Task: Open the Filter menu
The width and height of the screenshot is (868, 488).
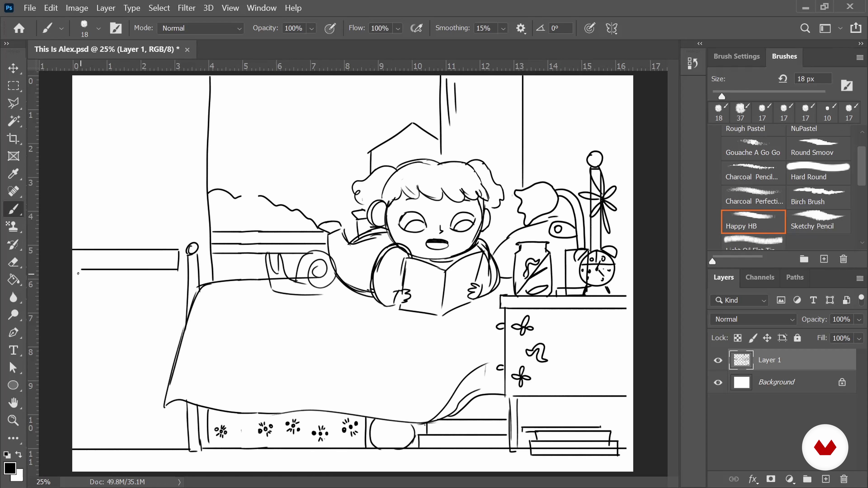Action: coord(186,8)
